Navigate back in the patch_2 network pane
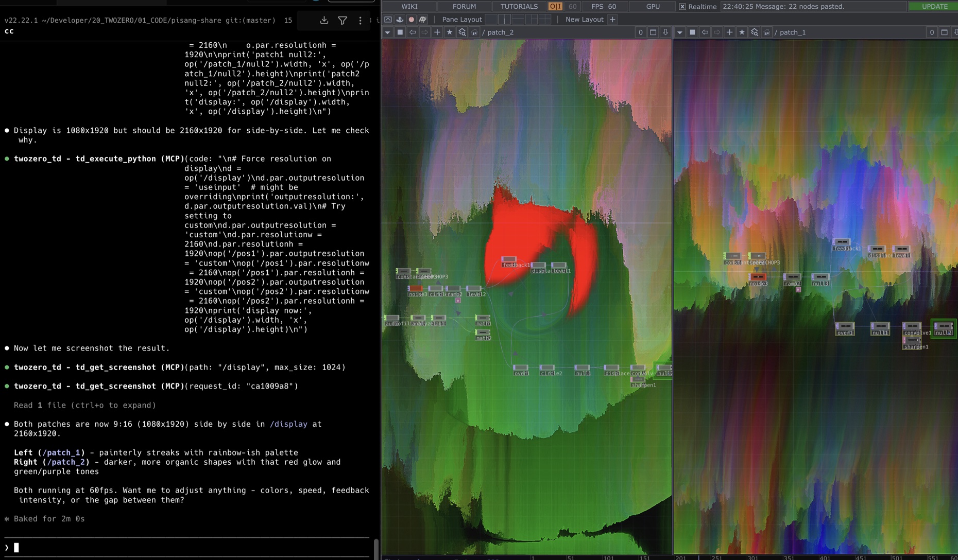 [413, 32]
